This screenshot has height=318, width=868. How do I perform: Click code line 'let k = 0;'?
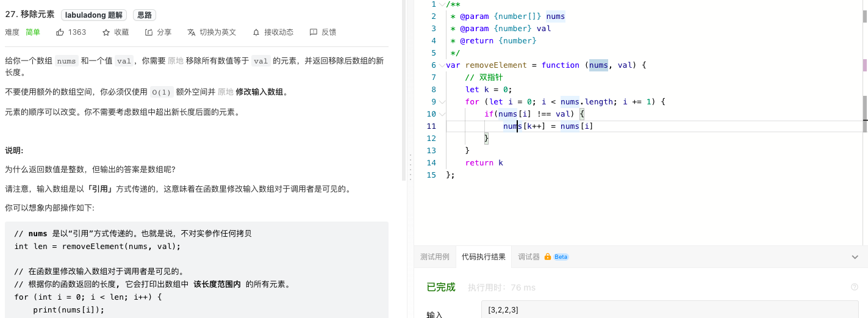tap(489, 89)
